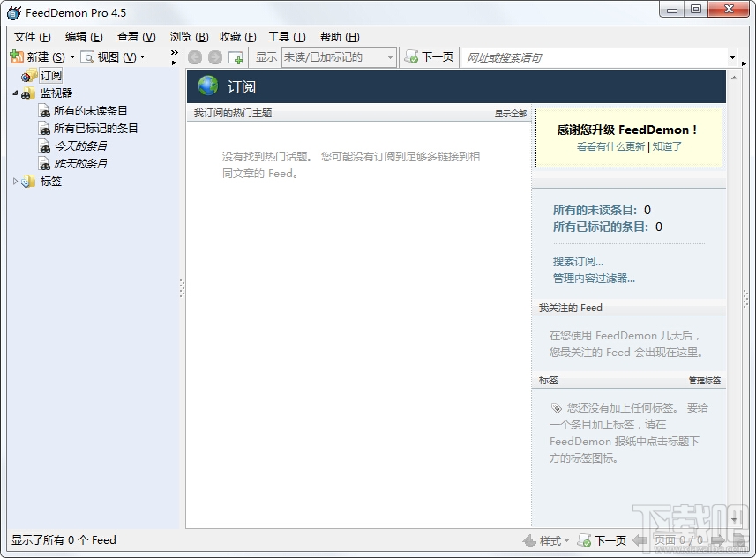Select the 订阅 root tree item

(50, 76)
